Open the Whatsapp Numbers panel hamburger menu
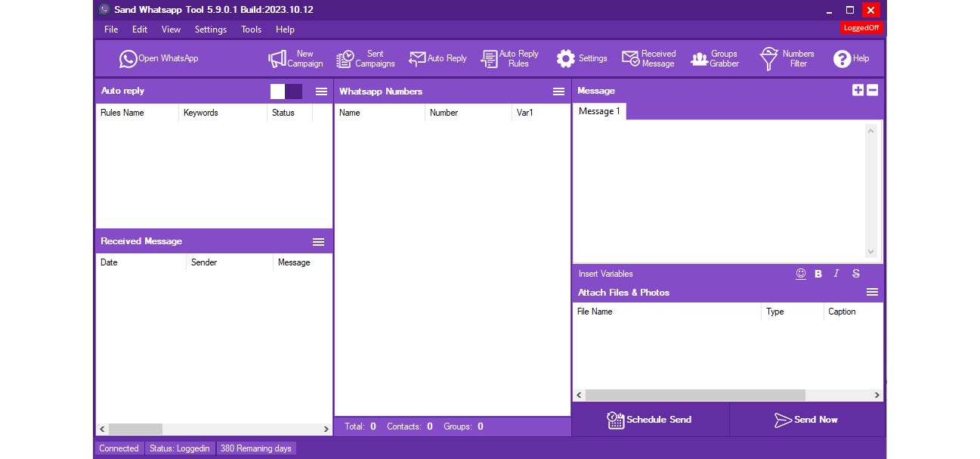This screenshot has width=980, height=459. click(559, 91)
